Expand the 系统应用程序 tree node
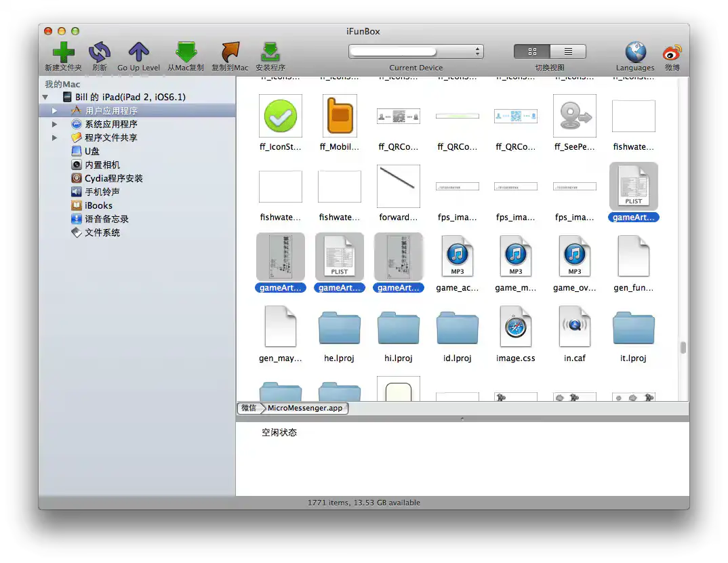 click(x=55, y=124)
